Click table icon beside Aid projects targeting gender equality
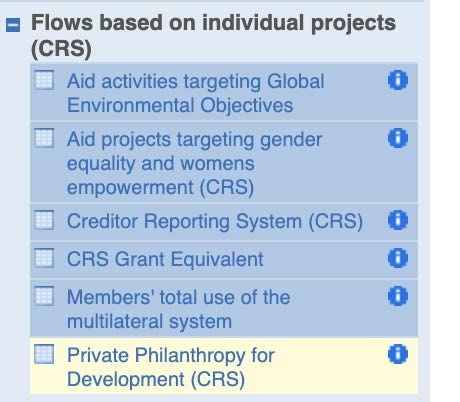Viewport: 460px width, 402px height. coord(44,138)
